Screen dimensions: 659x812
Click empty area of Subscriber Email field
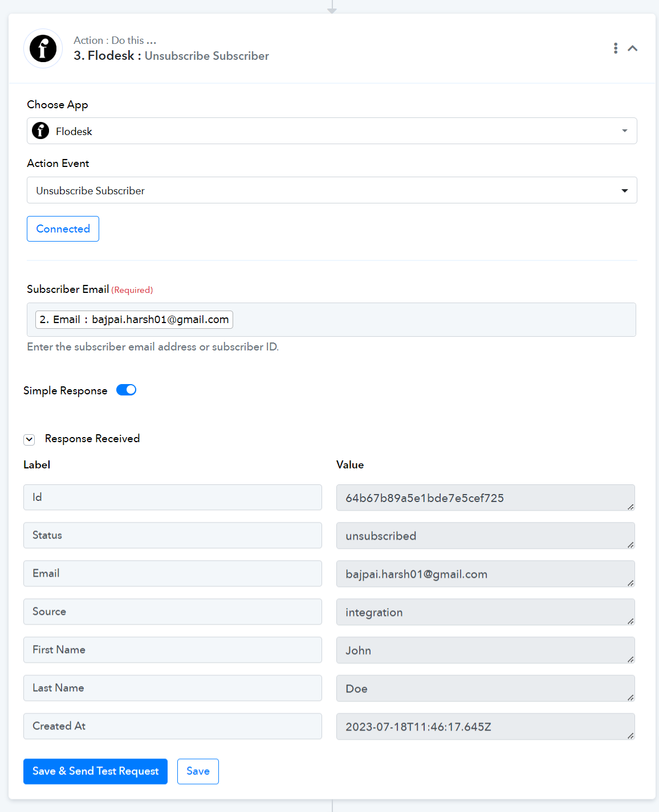click(x=433, y=320)
